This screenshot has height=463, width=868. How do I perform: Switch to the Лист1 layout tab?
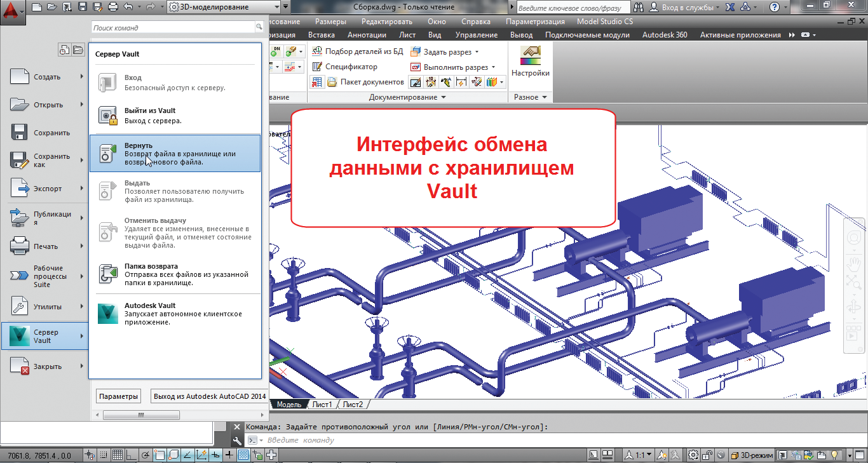click(x=322, y=405)
